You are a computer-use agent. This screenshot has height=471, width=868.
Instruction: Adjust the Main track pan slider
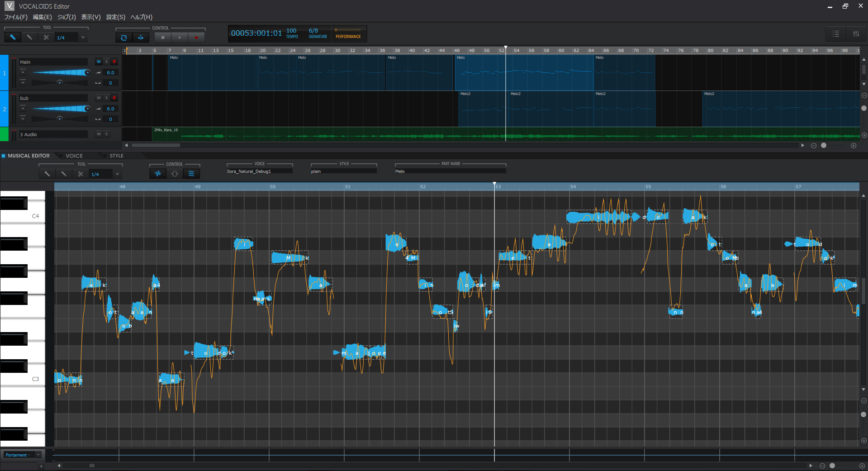[59, 83]
